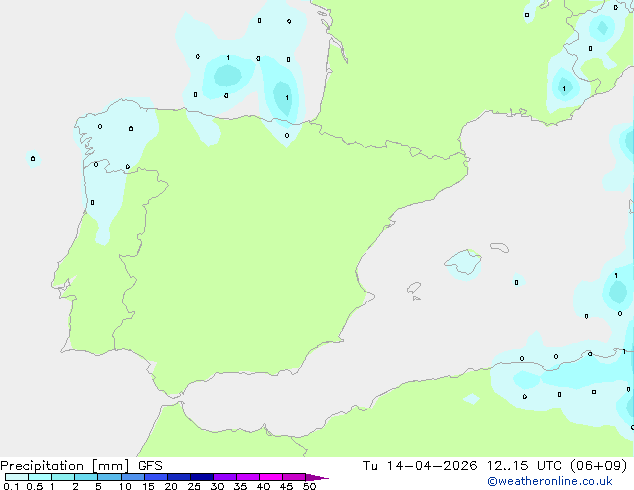Click the Mallorca island on the map
The image size is (634, 490).
point(463,262)
